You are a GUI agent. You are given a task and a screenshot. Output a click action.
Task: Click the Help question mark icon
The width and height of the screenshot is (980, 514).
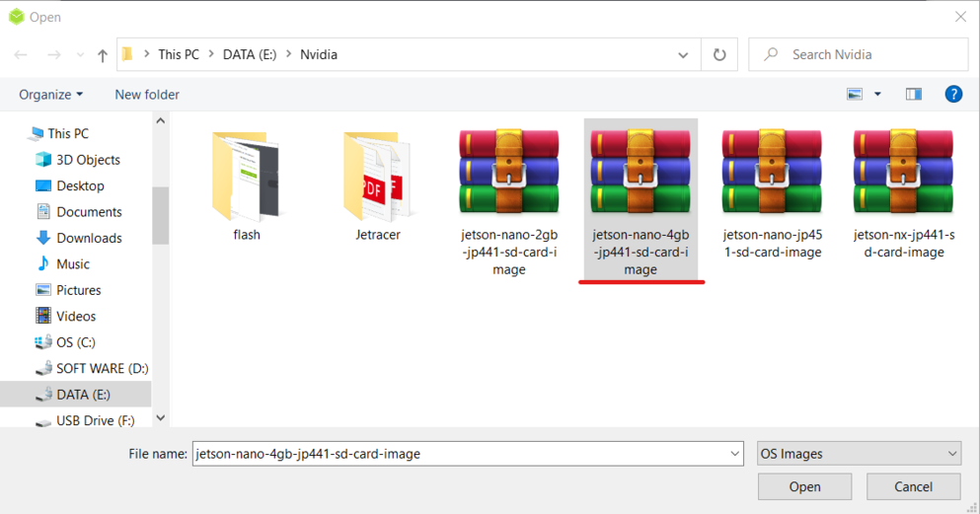[x=953, y=95]
